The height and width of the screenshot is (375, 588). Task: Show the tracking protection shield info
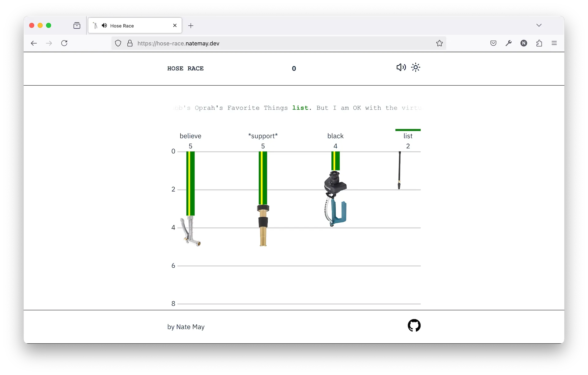(118, 43)
